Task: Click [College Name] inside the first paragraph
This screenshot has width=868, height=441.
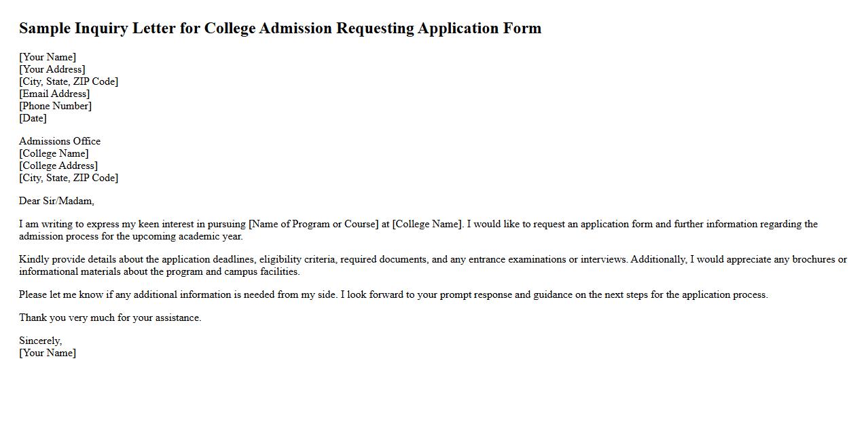Action: point(427,224)
